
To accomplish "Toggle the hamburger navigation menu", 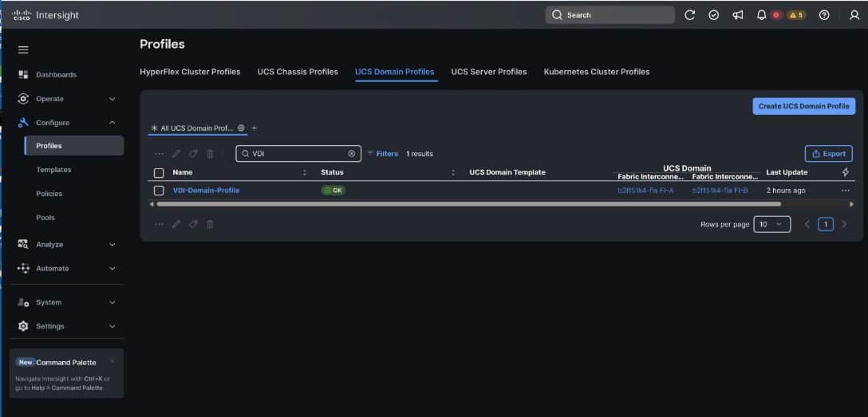I will [x=23, y=49].
